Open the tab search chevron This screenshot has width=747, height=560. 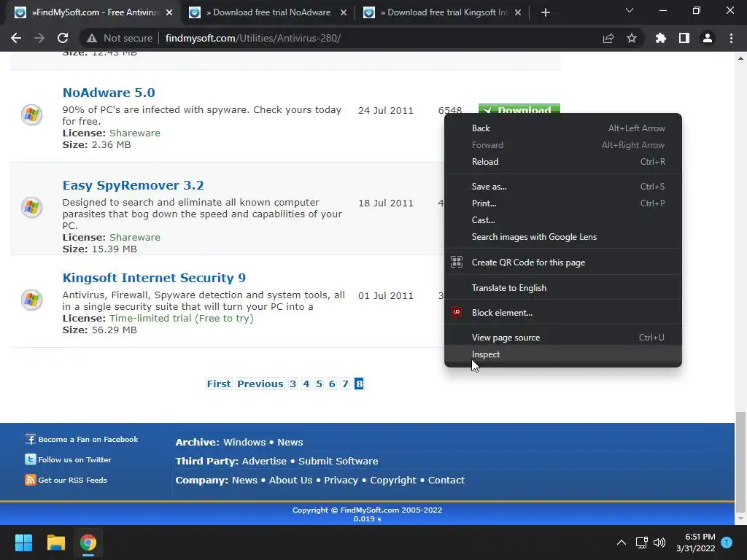click(x=630, y=10)
